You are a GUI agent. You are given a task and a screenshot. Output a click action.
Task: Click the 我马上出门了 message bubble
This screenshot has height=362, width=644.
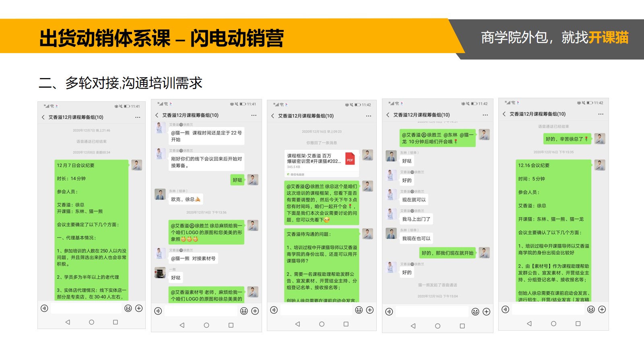tap(416, 219)
